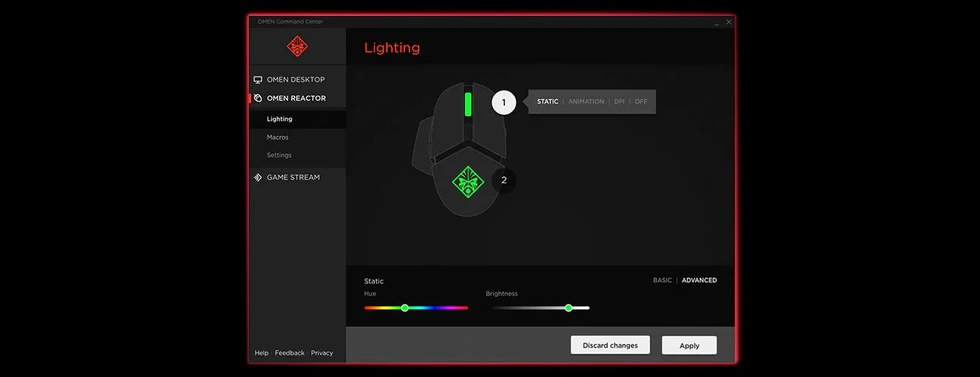Switch to DPI lighting mode
Screen dimensions: 980x377
tap(619, 102)
